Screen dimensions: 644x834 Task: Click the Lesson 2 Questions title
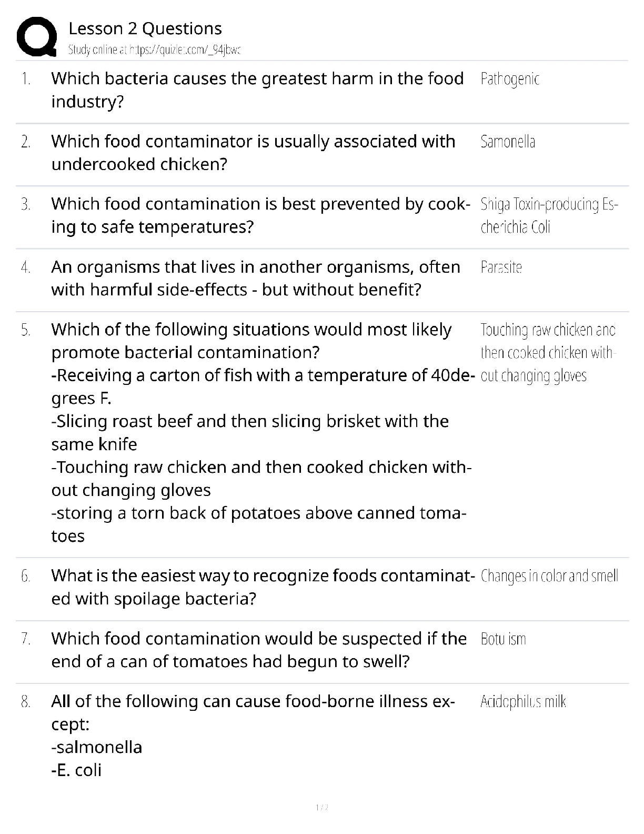[x=145, y=28]
